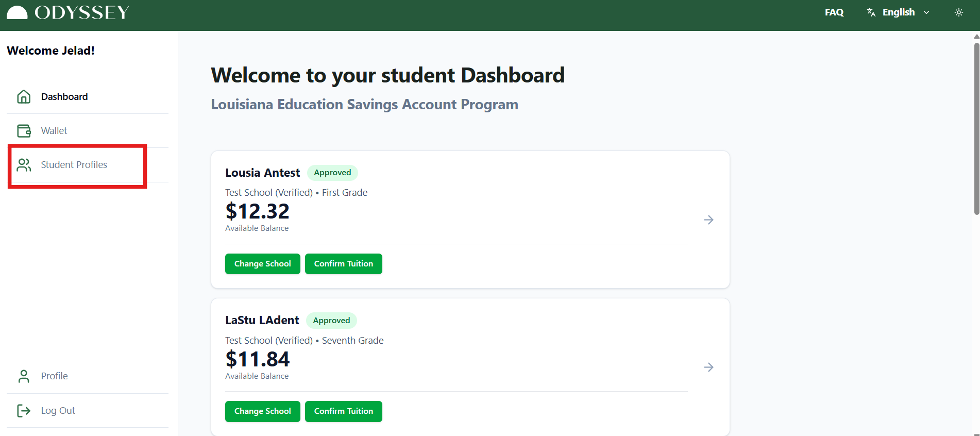
Task: Click the Dashboard home icon
Action: click(24, 97)
